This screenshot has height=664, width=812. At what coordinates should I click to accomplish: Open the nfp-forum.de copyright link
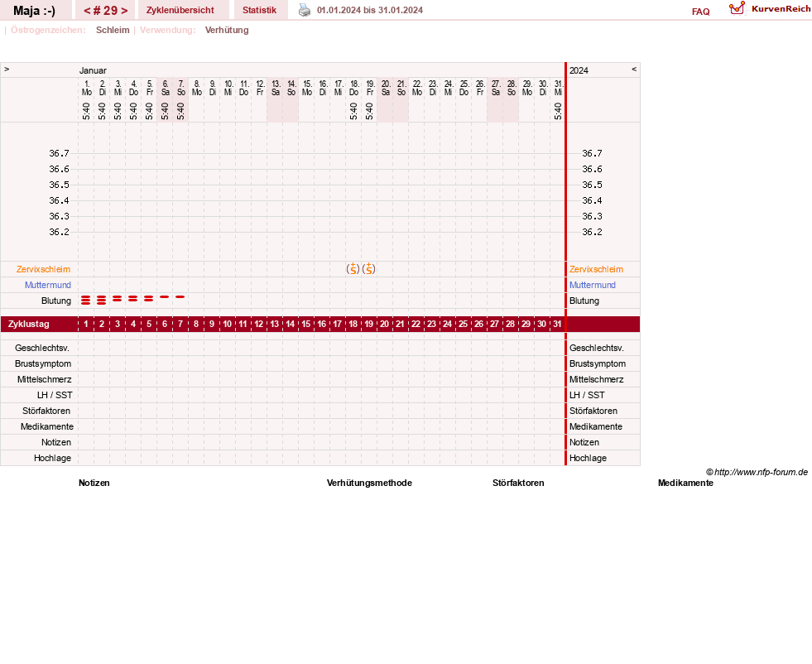tap(757, 472)
